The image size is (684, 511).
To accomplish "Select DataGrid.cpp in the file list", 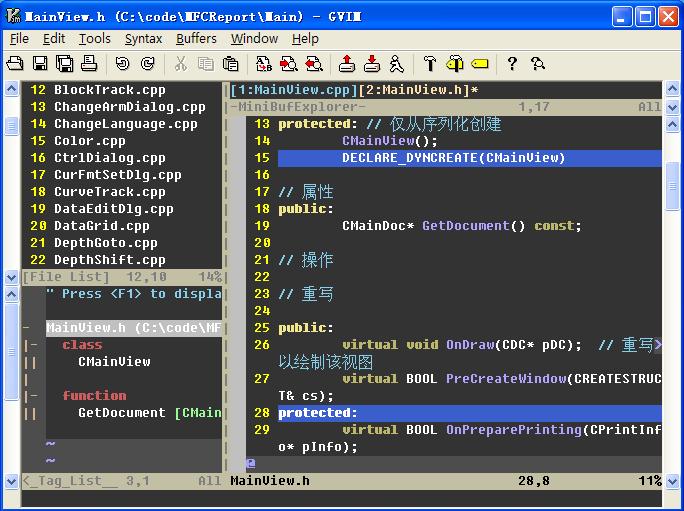I will (x=95, y=226).
